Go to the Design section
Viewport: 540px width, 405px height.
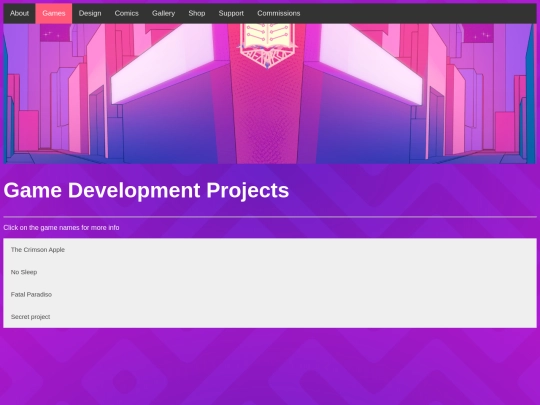pyautogui.click(x=90, y=13)
